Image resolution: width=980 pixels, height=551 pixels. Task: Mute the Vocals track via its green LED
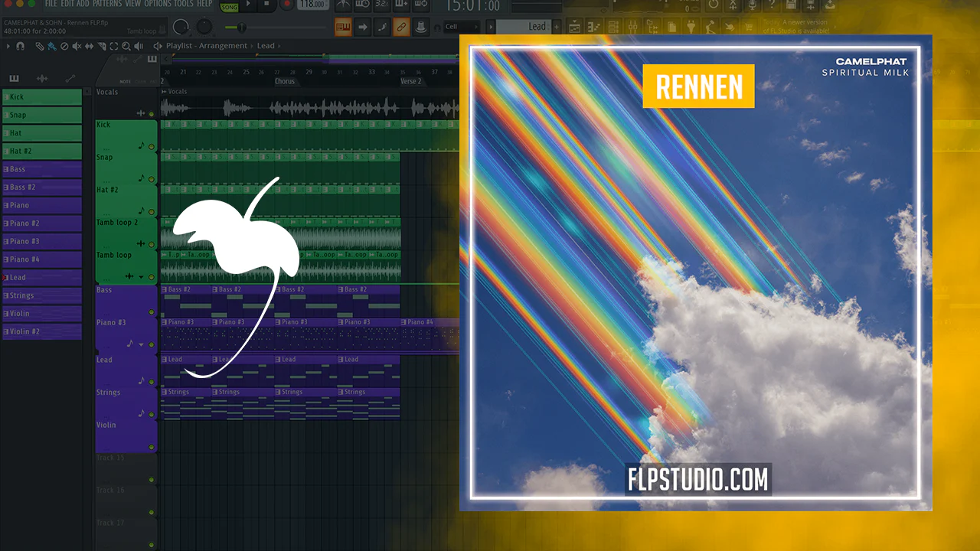tap(152, 113)
